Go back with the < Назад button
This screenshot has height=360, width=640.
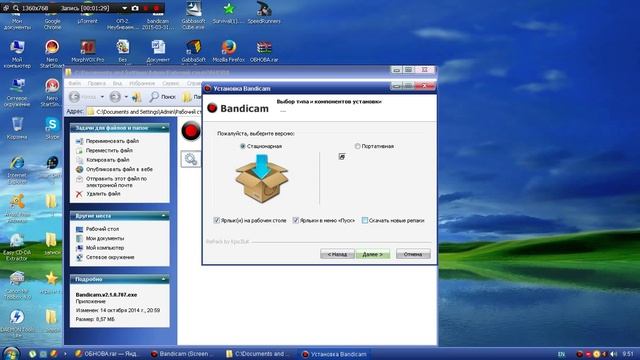coord(337,254)
